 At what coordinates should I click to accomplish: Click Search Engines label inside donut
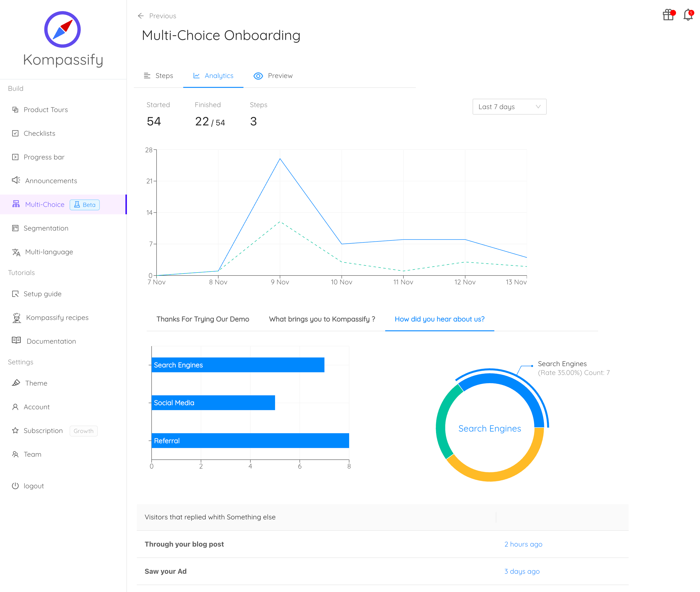[x=490, y=429]
